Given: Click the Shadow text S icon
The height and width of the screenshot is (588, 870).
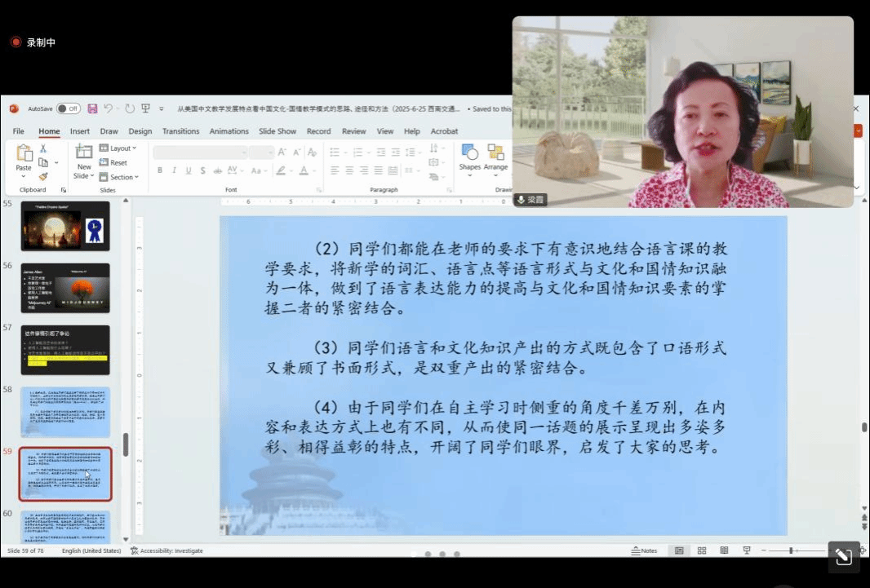Looking at the screenshot, I should point(202,170).
